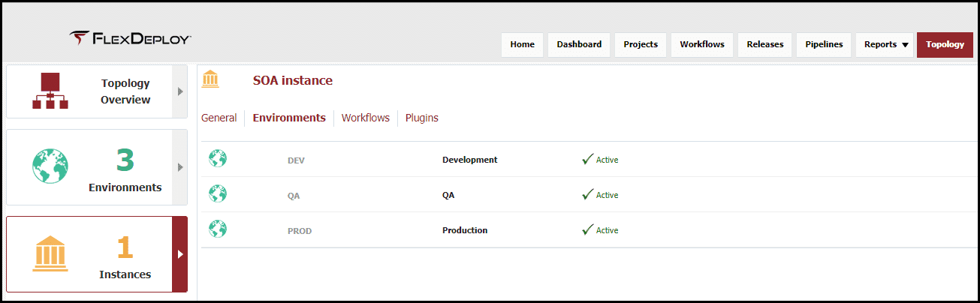
Task: Click the Active status in QA row
Action: click(x=607, y=195)
